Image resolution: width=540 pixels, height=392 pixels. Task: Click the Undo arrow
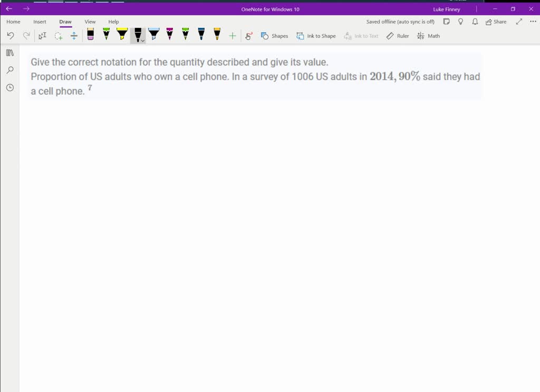pos(11,36)
